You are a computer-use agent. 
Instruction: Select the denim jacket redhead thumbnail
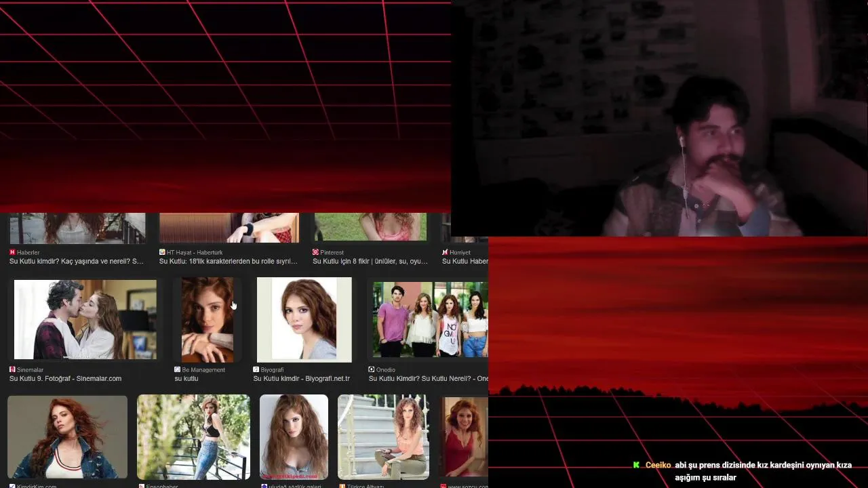tap(67, 437)
